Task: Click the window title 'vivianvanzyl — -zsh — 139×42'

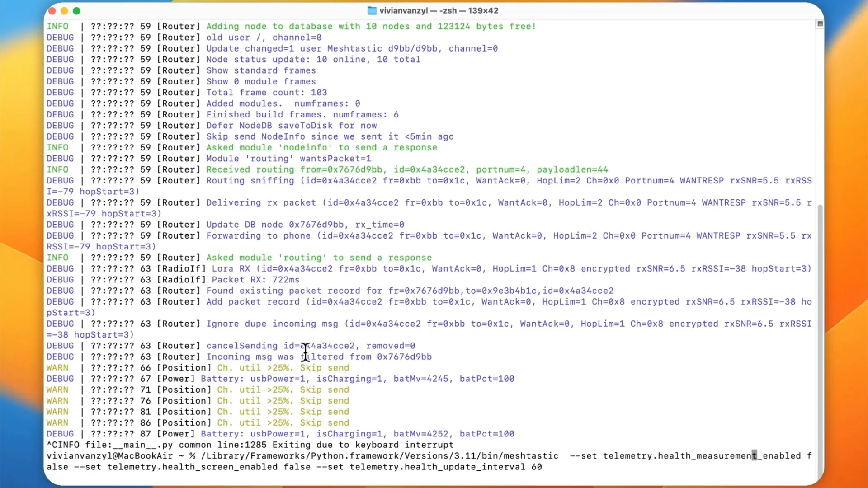Action: coord(439,10)
